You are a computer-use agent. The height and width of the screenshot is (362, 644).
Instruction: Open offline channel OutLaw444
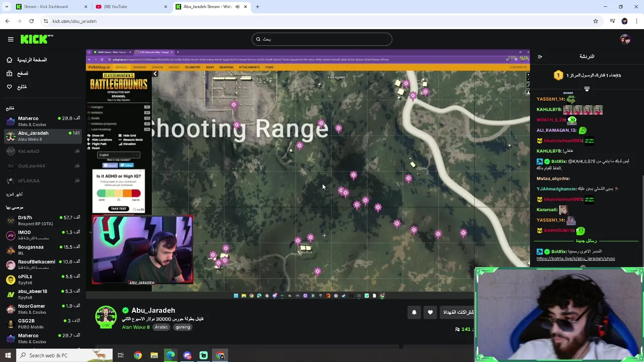[x=43, y=166]
